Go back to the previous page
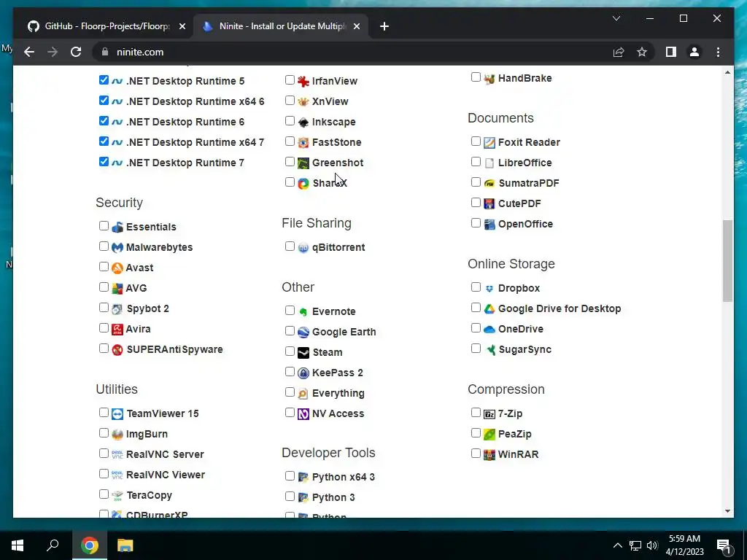The width and height of the screenshot is (747, 560). (29, 52)
